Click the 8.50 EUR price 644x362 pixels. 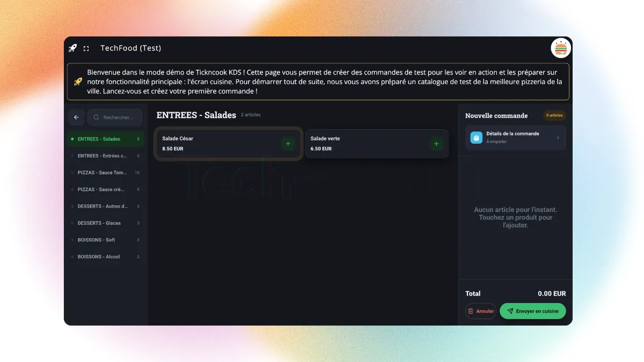tap(173, 149)
